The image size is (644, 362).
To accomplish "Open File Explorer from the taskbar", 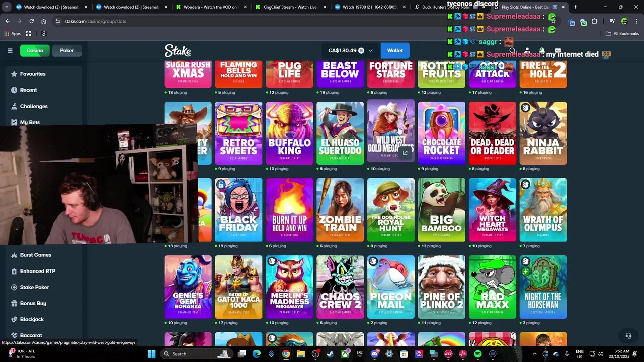I will point(301,354).
